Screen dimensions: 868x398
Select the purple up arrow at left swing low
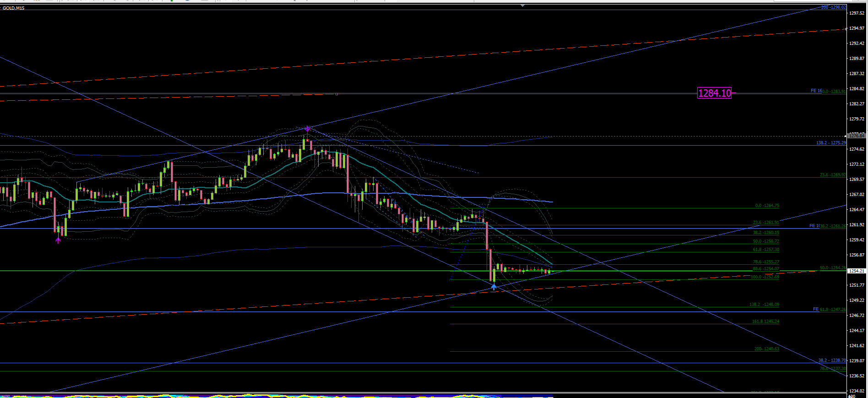[x=58, y=240]
